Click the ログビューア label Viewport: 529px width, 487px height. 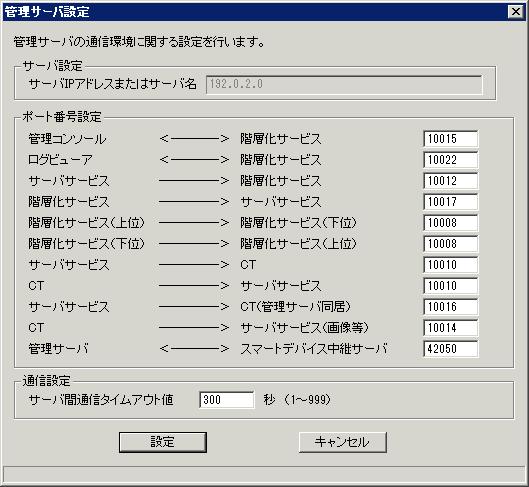(60, 160)
